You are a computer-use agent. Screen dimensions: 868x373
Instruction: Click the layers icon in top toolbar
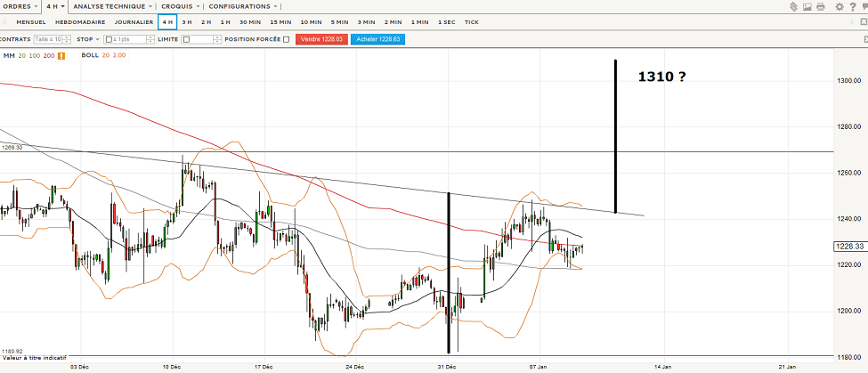(793, 6)
